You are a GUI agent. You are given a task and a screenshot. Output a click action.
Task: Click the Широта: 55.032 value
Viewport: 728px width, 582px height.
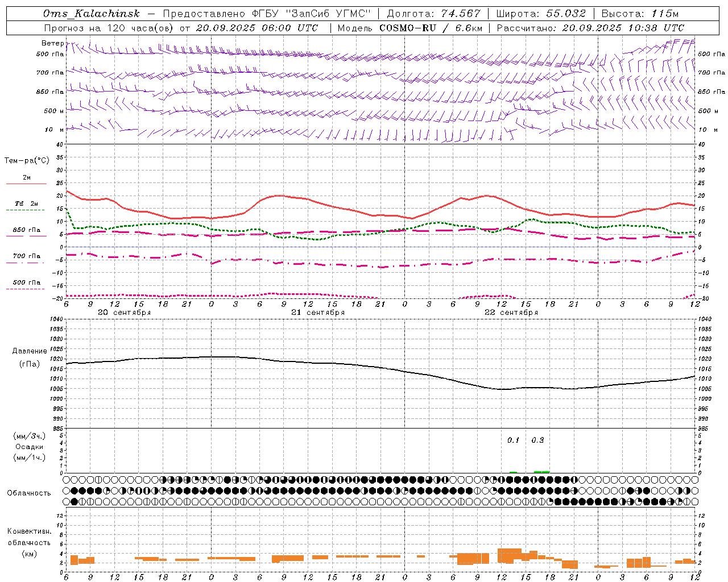(x=541, y=14)
